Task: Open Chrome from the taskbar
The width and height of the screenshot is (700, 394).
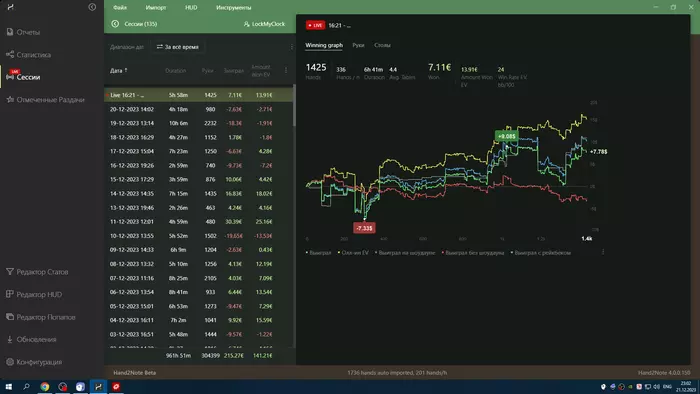Action: pyautogui.click(x=45, y=386)
